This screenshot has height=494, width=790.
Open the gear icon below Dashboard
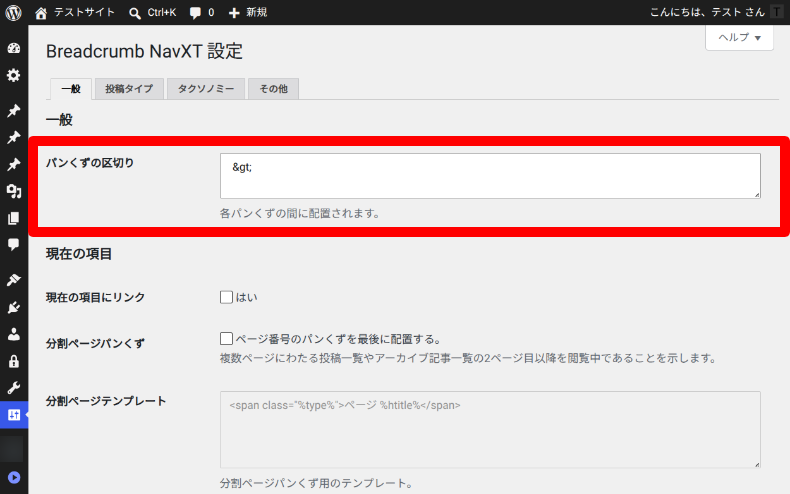(14, 76)
